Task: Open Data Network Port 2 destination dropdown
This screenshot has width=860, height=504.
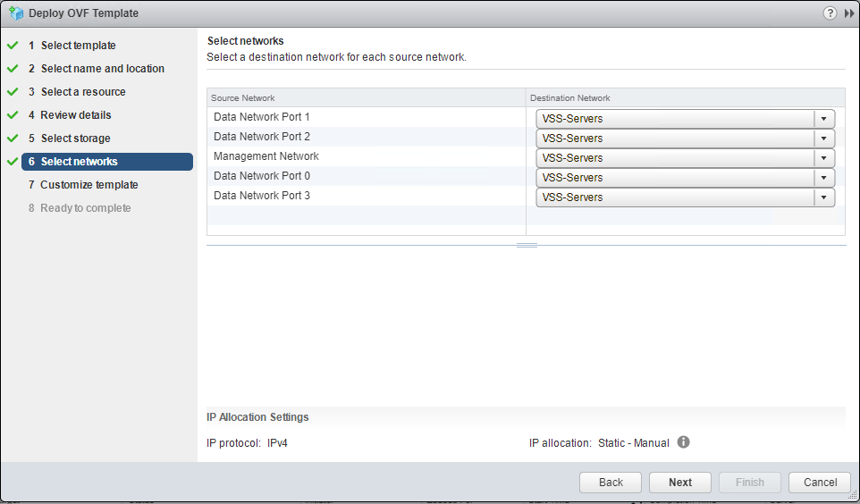Action: [823, 139]
